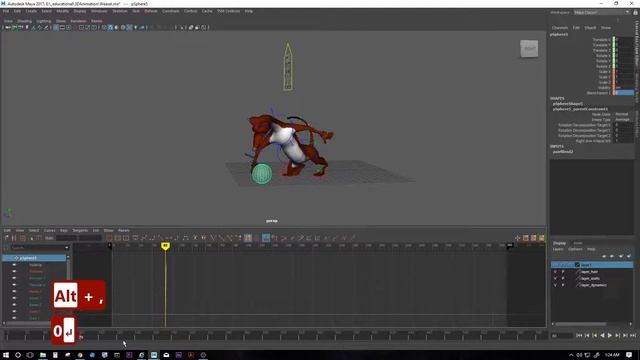This screenshot has height=360, width=640.
Task: Open the File menu in Maya
Action: [6, 11]
